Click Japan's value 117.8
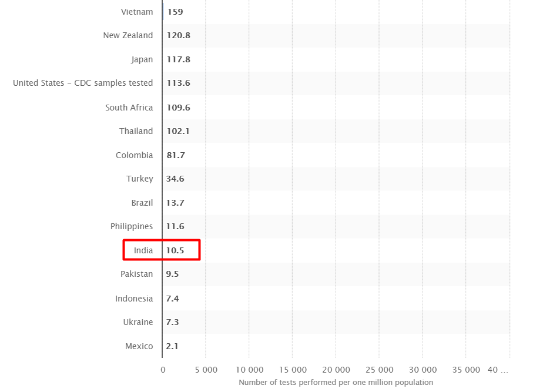The width and height of the screenshot is (543, 392). point(178,59)
